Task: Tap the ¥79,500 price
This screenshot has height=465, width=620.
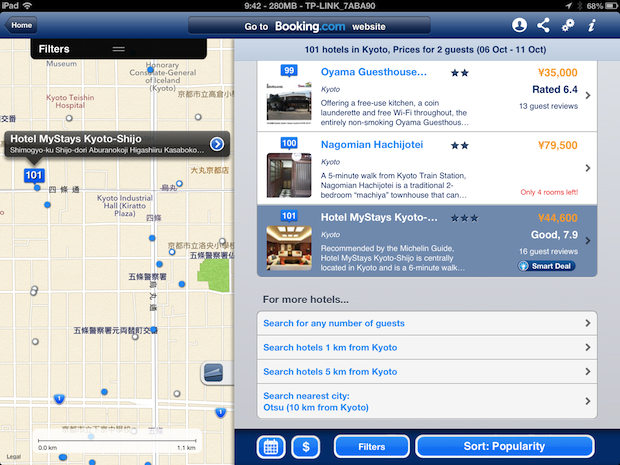Action: (x=558, y=146)
